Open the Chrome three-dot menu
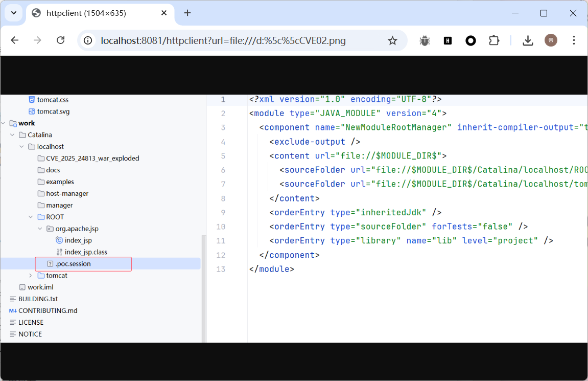 [x=574, y=40]
